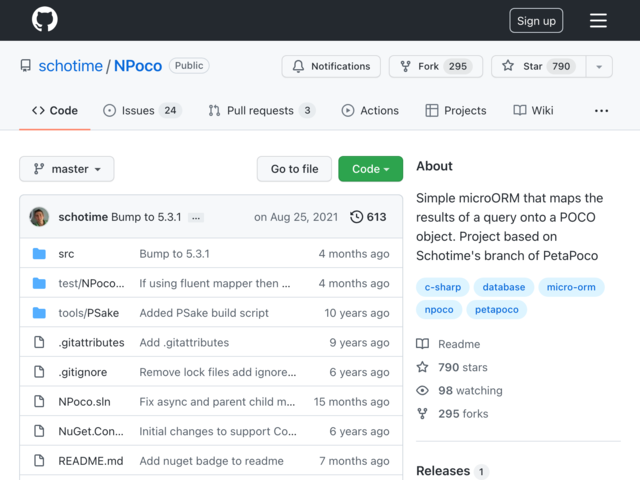
Task: Click the folder icon for the test/NPoco row
Action: pos(39,283)
